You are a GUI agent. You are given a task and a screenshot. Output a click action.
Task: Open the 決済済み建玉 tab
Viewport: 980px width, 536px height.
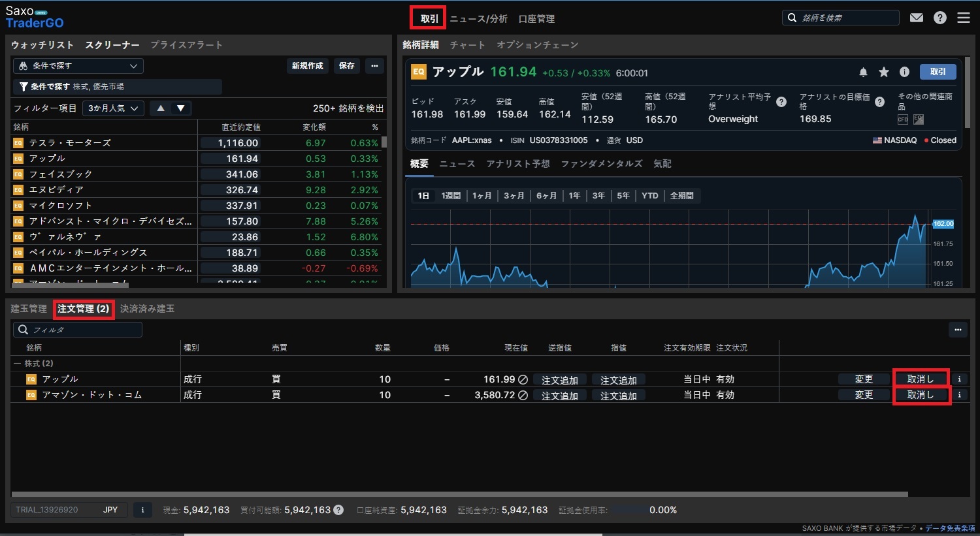[x=147, y=309]
